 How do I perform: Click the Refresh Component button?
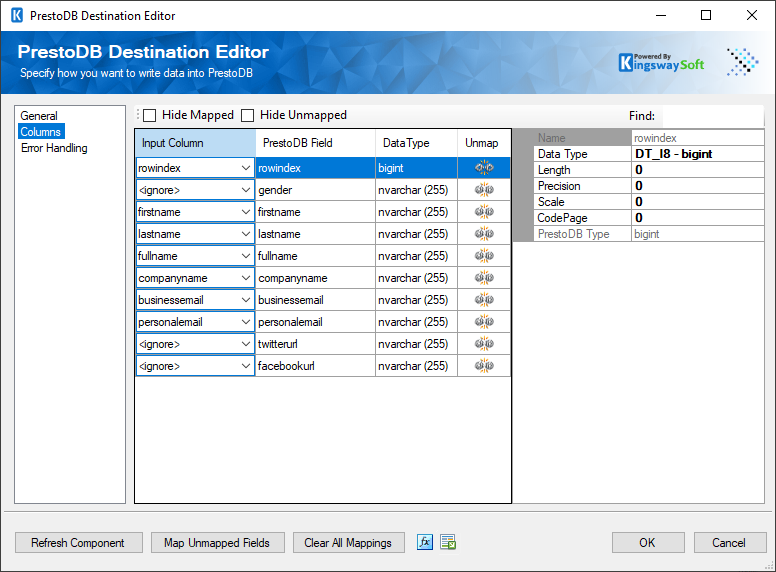(79, 543)
